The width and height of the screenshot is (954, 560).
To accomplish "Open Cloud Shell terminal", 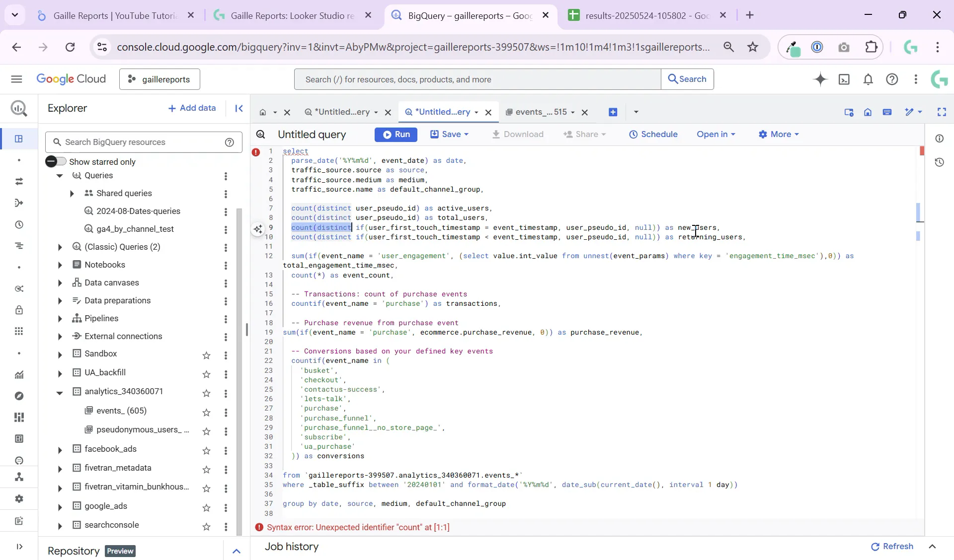I will point(845,79).
